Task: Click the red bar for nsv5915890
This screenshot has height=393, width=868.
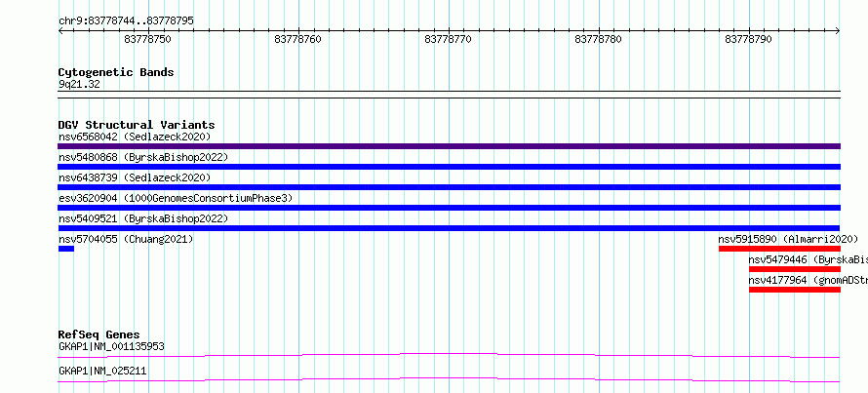Action: coord(779,249)
